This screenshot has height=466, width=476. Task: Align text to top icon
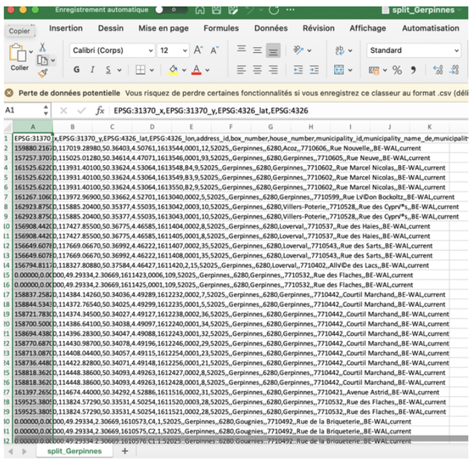[242, 50]
